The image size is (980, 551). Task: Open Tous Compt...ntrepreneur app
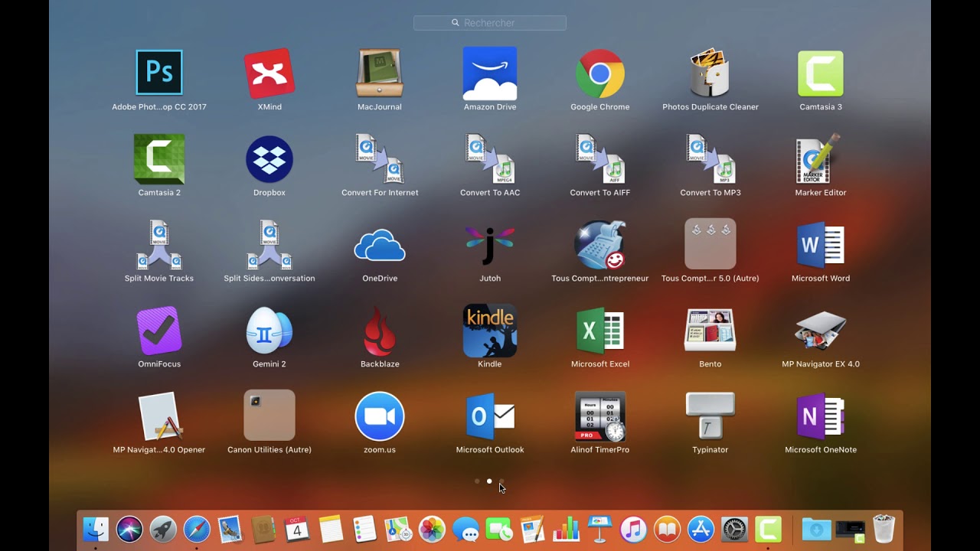[x=600, y=244]
